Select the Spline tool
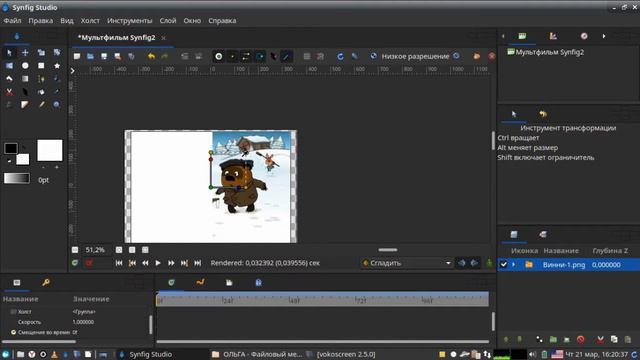 click(41, 79)
